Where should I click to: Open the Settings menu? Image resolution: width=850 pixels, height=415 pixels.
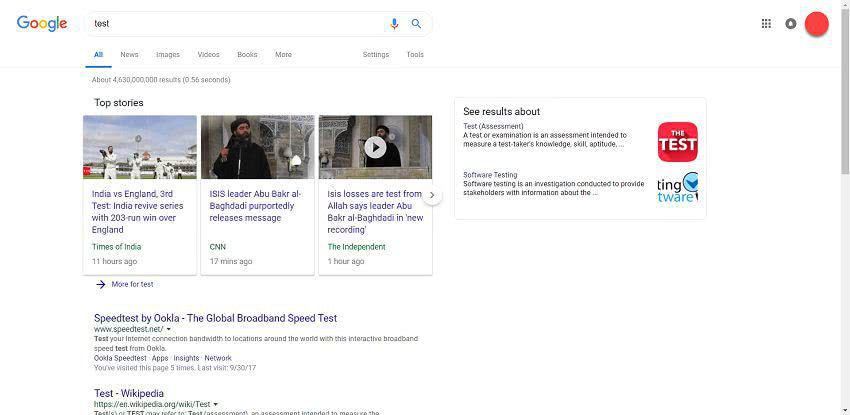(376, 55)
